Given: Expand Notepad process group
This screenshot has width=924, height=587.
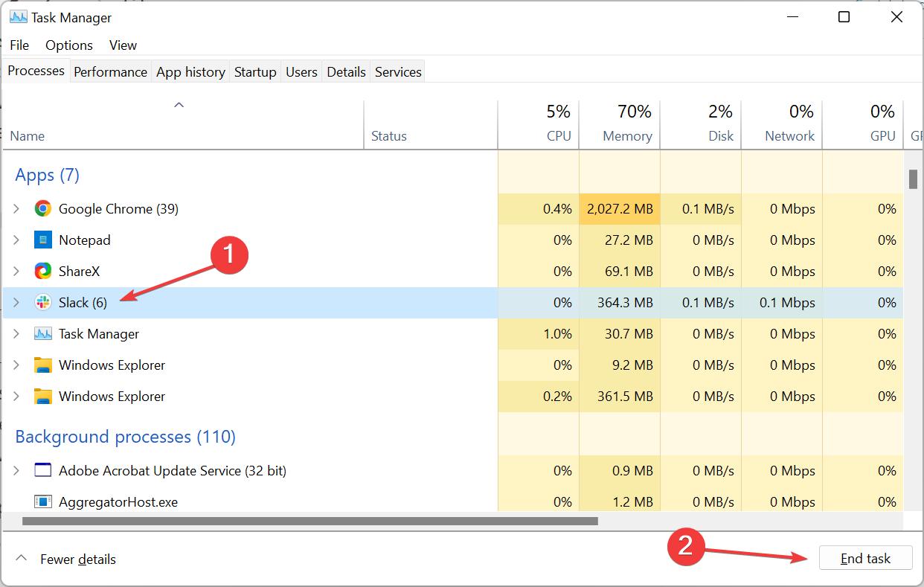Looking at the screenshot, I should (16, 240).
